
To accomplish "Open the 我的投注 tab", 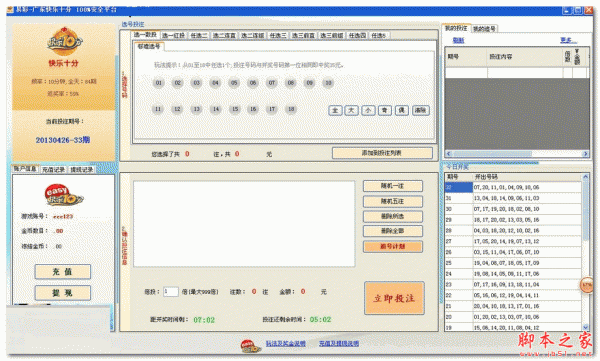I will [456, 28].
